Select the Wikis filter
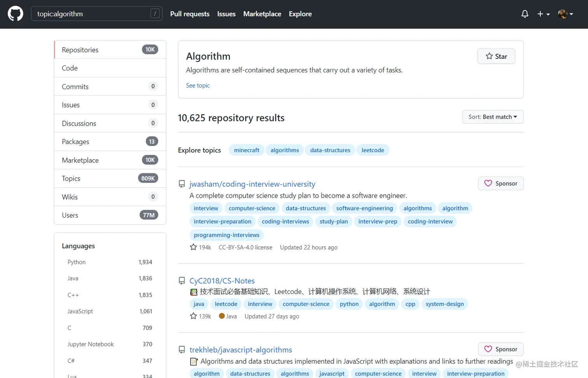 (x=110, y=197)
